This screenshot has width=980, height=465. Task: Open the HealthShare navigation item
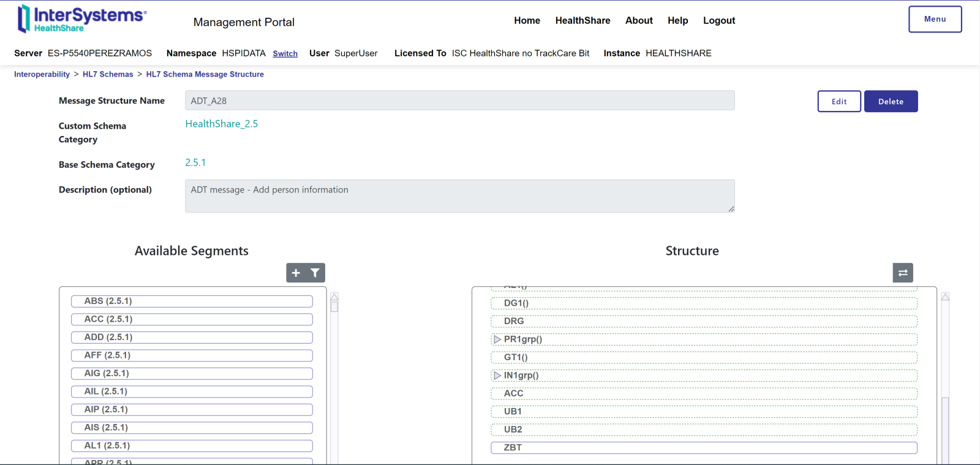[x=582, y=21]
